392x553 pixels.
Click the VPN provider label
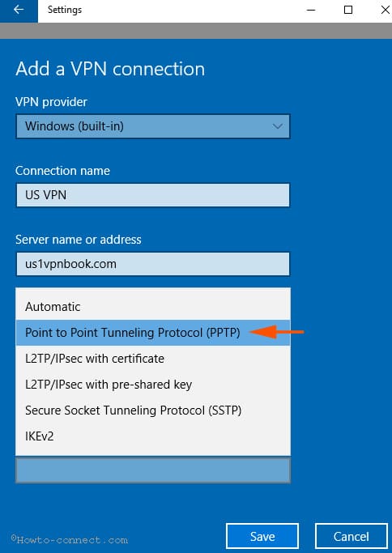tap(51, 102)
